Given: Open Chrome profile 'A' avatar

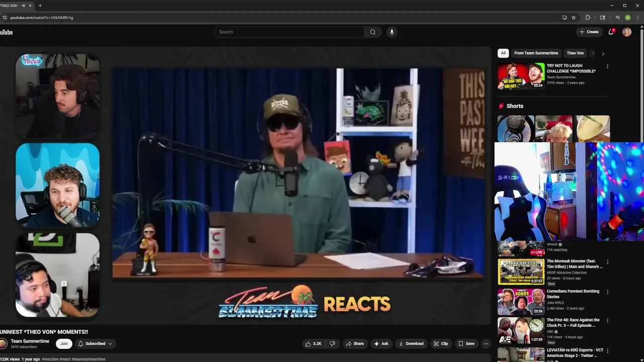Looking at the screenshot, I should click(628, 18).
